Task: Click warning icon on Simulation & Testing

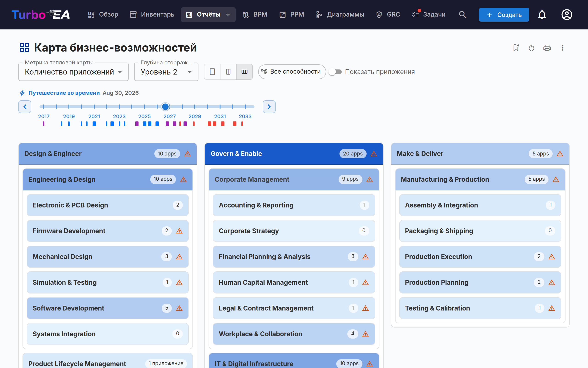Action: pos(179,282)
